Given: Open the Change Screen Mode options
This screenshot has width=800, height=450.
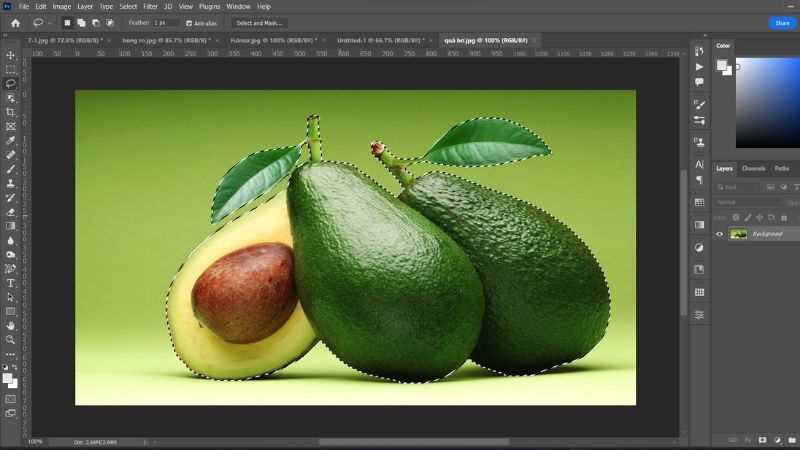Looking at the screenshot, I should click(10, 413).
